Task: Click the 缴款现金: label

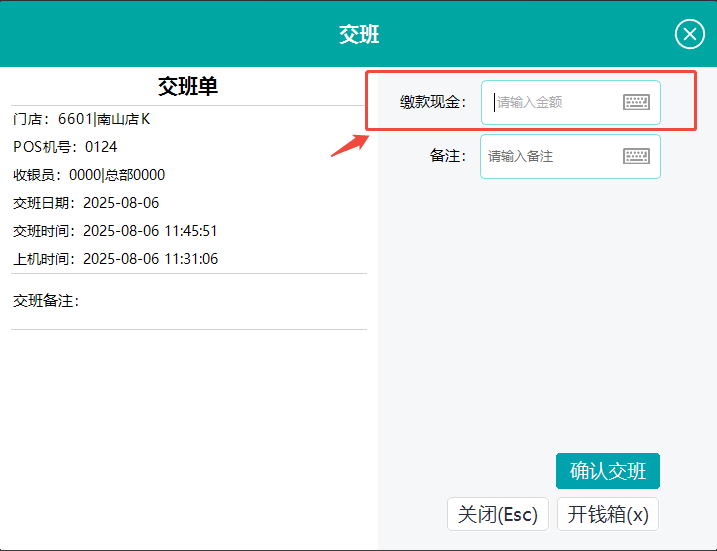Action: (x=433, y=102)
